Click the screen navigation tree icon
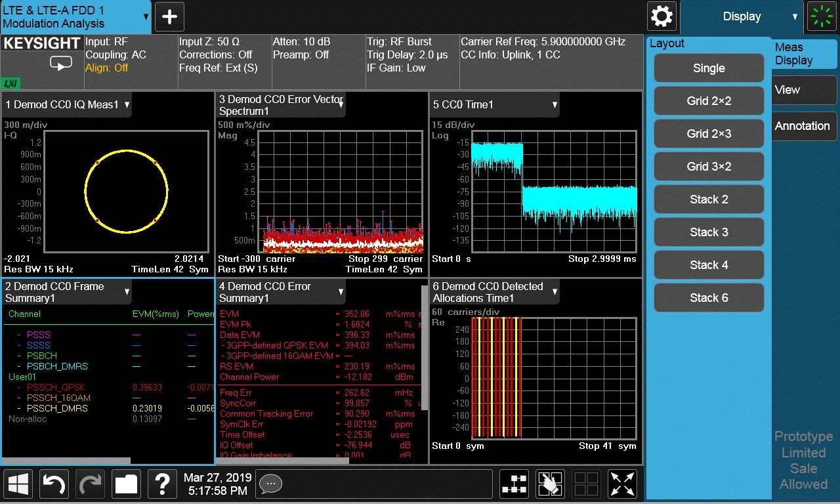Screen dimensions: 840x504 [515, 484]
